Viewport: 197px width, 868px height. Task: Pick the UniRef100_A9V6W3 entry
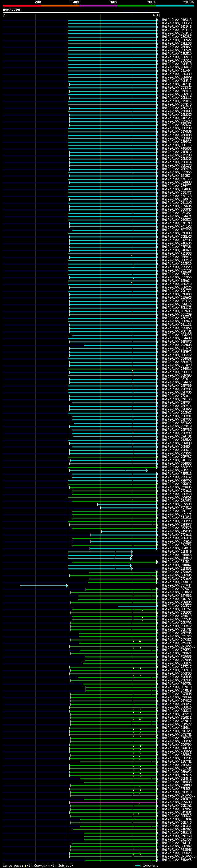pos(177,802)
